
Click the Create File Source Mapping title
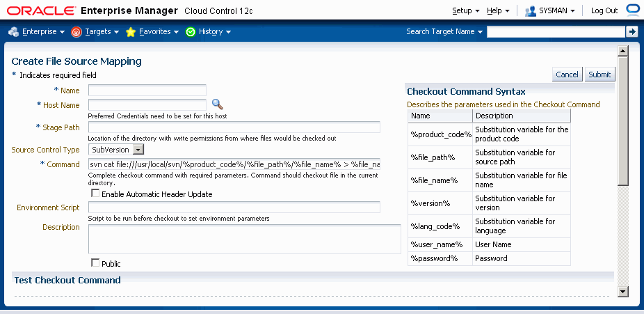(x=77, y=62)
